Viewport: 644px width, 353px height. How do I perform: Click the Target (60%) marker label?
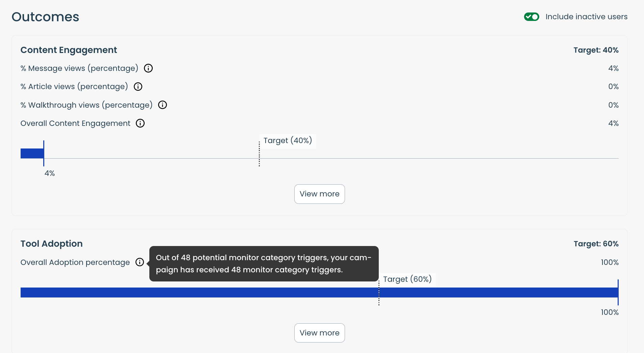(x=407, y=279)
